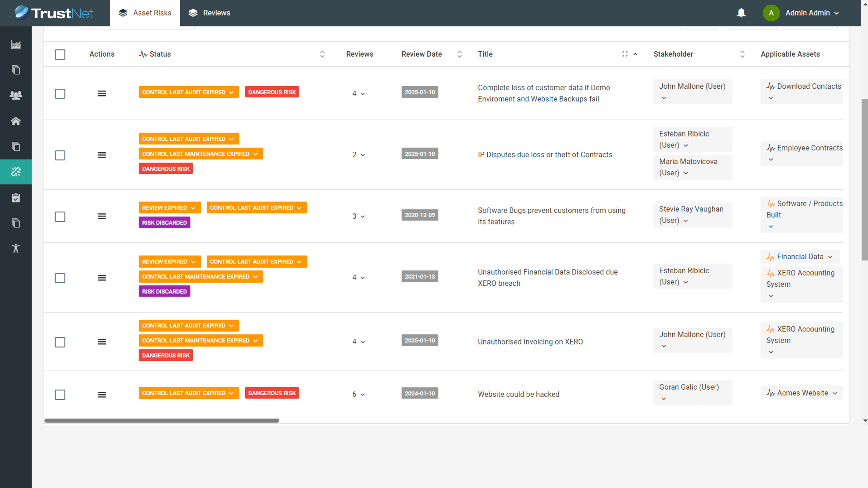This screenshot has height=488, width=868.
Task: Open actions menu for Website could be hacked
Action: pos(102,394)
